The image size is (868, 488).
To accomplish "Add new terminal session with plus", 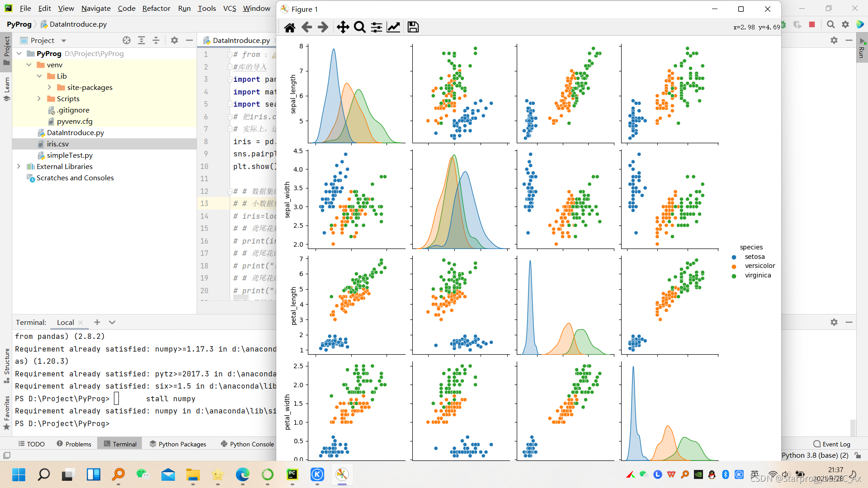I will tap(97, 322).
